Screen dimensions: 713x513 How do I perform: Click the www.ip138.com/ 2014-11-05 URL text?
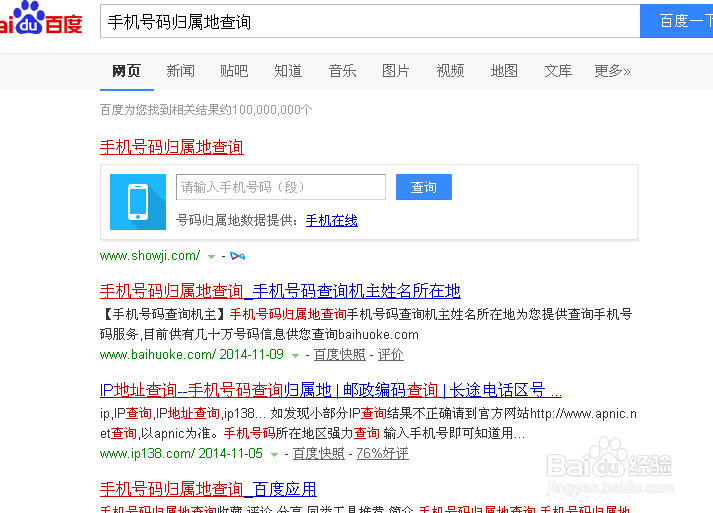[x=181, y=453]
